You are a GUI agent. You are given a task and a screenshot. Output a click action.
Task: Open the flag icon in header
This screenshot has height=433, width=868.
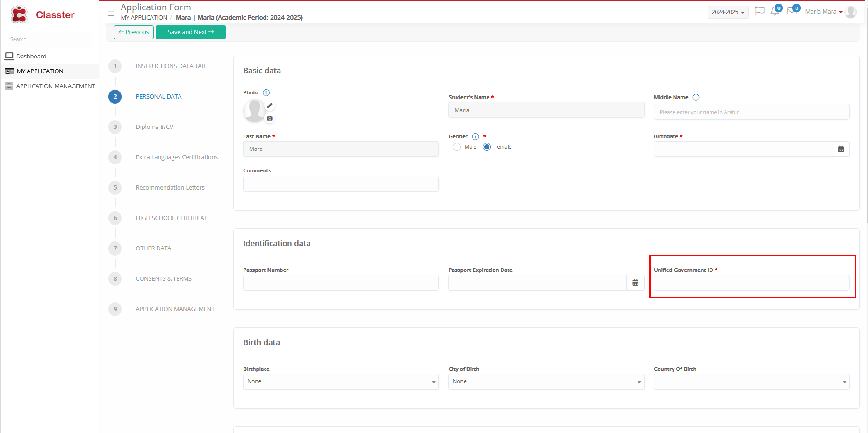(760, 11)
